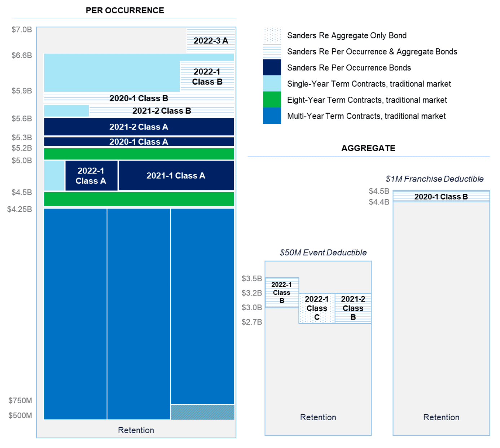The image size is (500, 448).
Task: Select the green Eight-Year Term Contracts legend swatch
Action: [272, 100]
